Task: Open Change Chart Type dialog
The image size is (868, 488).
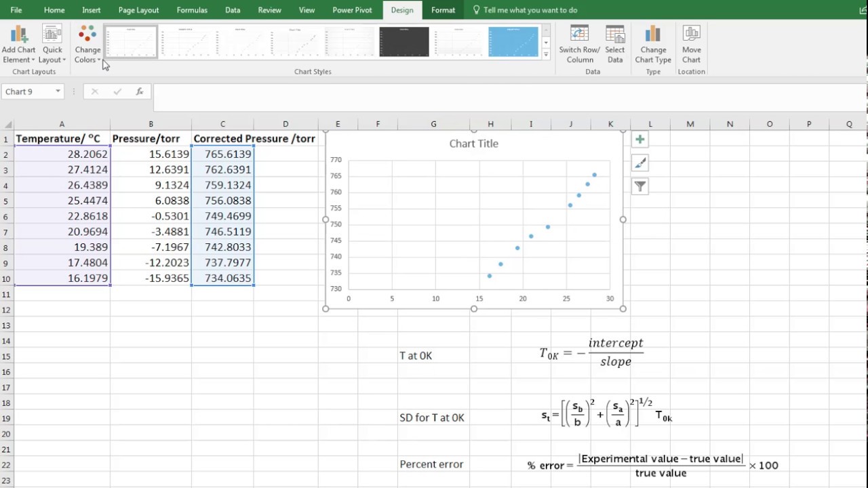Action: click(653, 45)
